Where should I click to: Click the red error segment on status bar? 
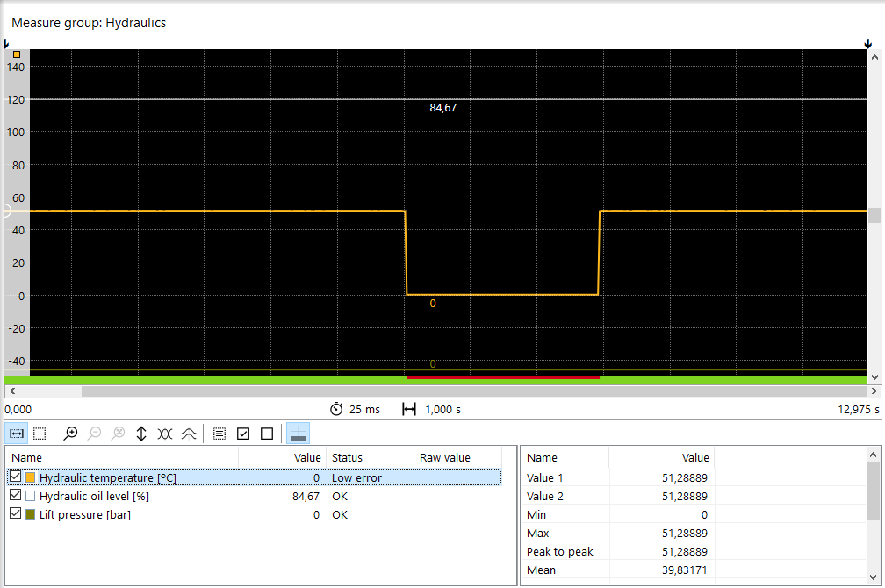click(503, 378)
